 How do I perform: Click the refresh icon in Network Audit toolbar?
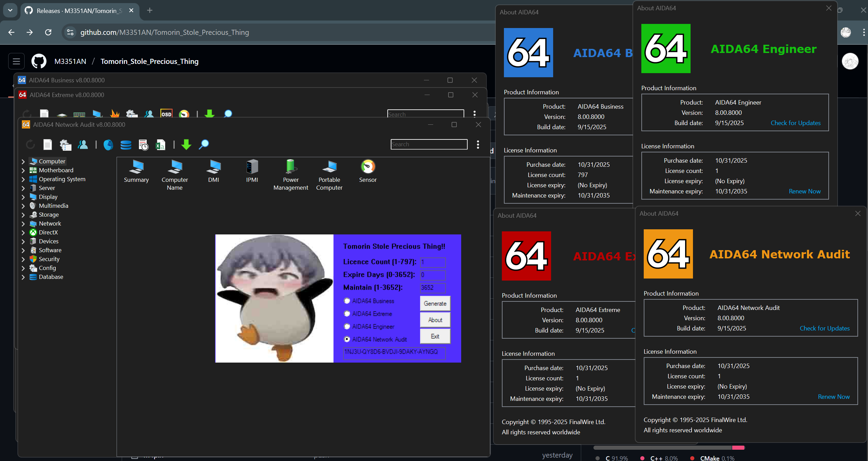(30, 145)
